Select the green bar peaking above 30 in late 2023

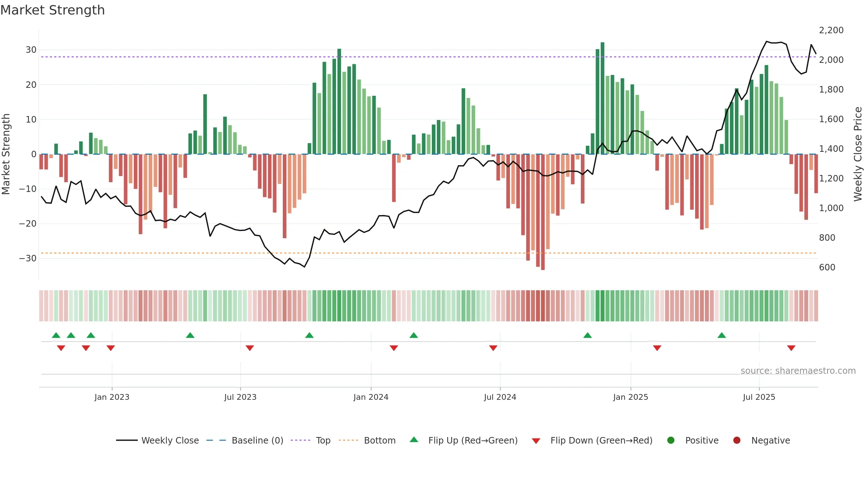(x=339, y=102)
